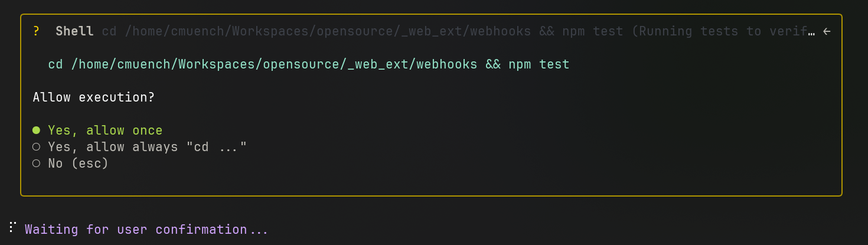
Task: Click the grayed "Running tests to verif" description
Action: tap(719, 31)
